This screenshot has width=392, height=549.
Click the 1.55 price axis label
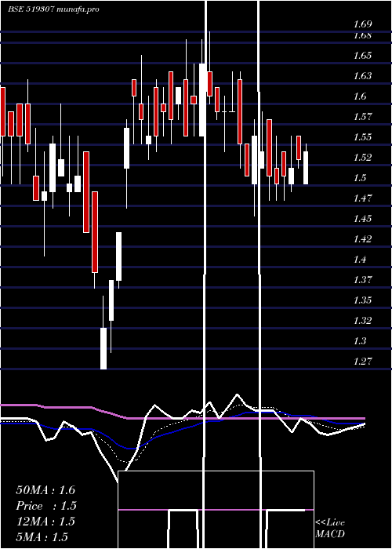click(362, 136)
